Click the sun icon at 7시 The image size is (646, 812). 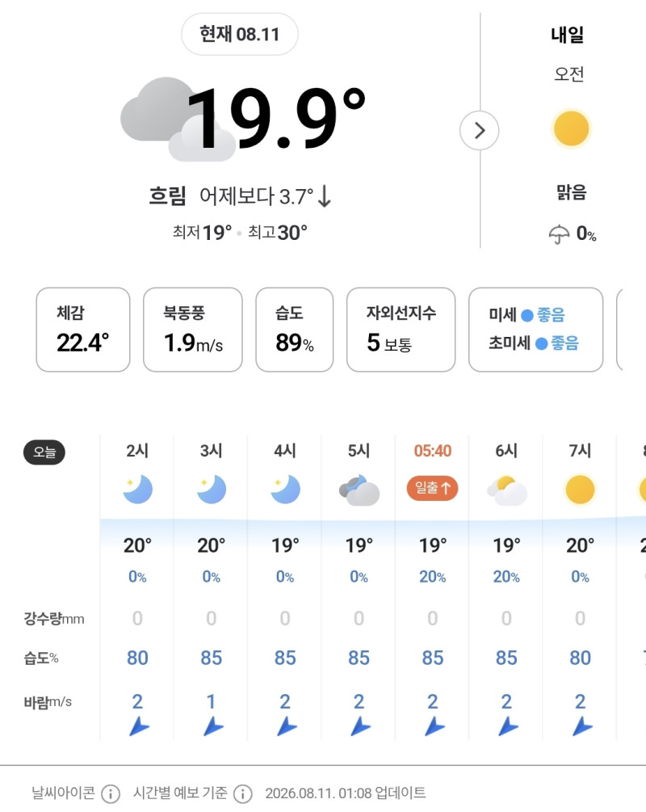coord(580,490)
